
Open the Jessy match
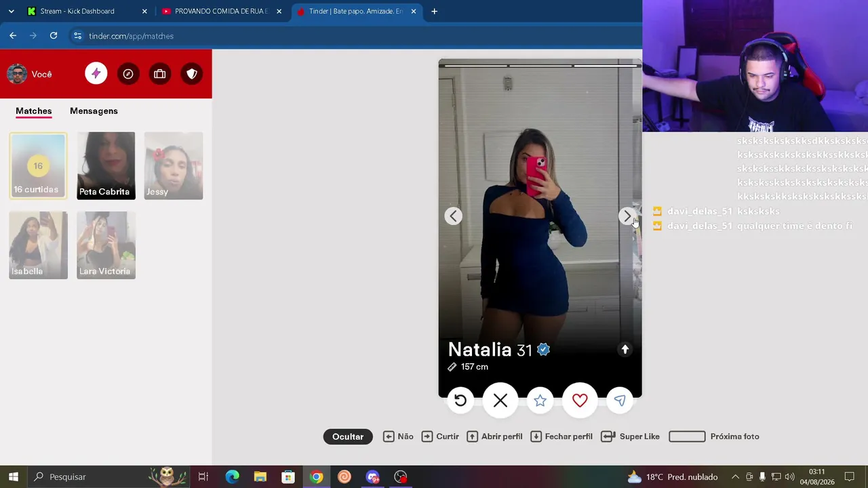click(x=174, y=165)
